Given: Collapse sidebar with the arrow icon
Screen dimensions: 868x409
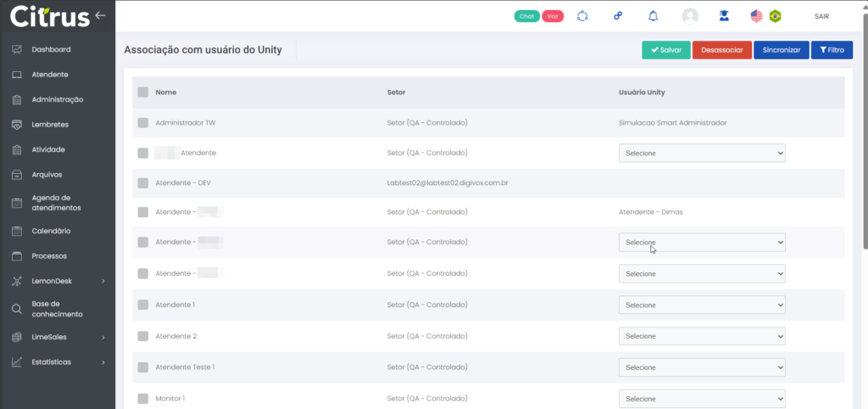Looking at the screenshot, I should point(101,15).
